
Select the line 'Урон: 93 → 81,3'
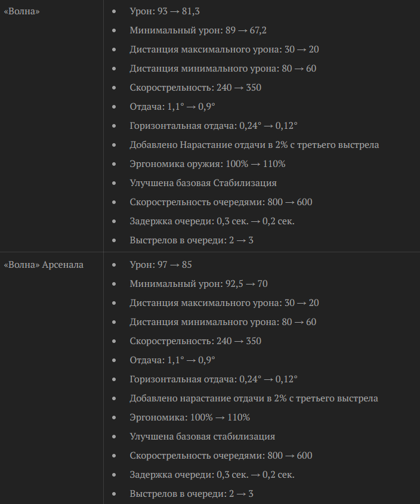[x=164, y=11]
